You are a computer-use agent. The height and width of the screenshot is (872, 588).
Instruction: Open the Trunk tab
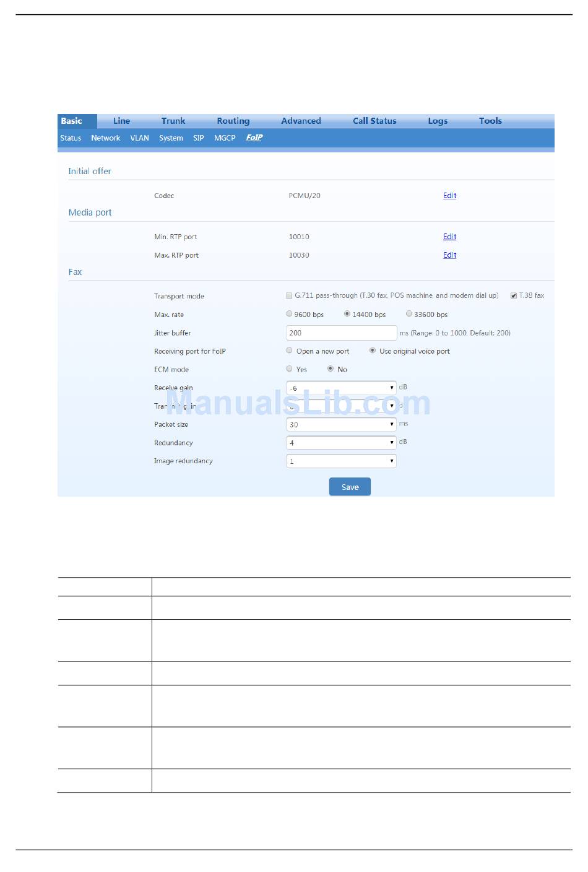pos(173,121)
